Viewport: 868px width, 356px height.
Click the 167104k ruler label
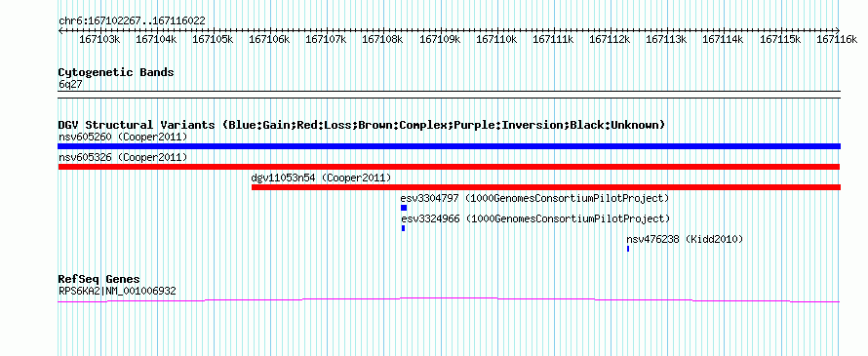[x=156, y=39]
